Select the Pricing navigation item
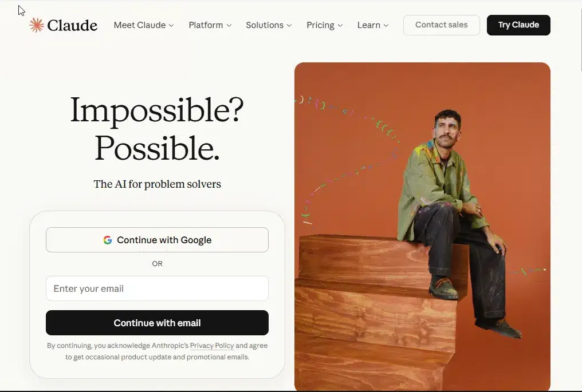582x392 pixels. click(x=324, y=25)
